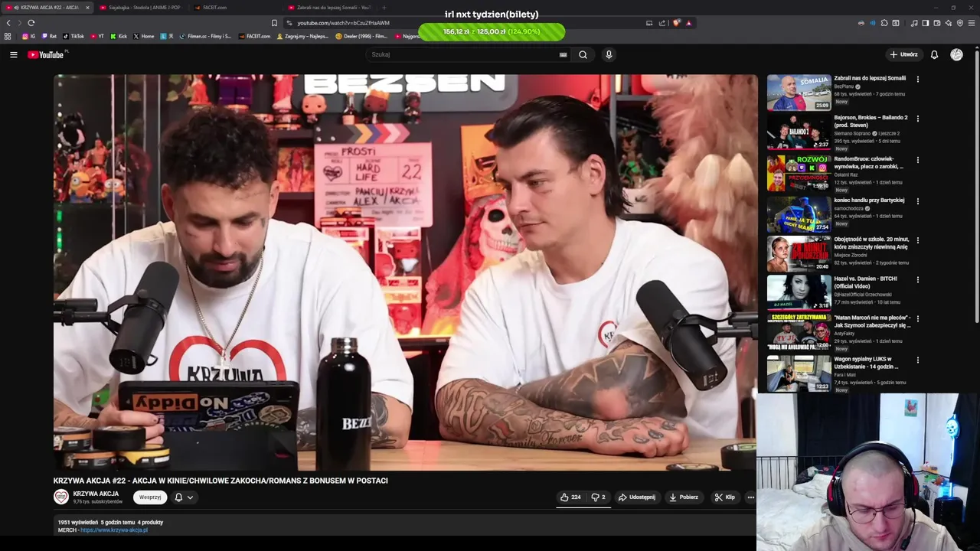
Task: Open options menu for RandomBruce video
Action: (x=917, y=160)
